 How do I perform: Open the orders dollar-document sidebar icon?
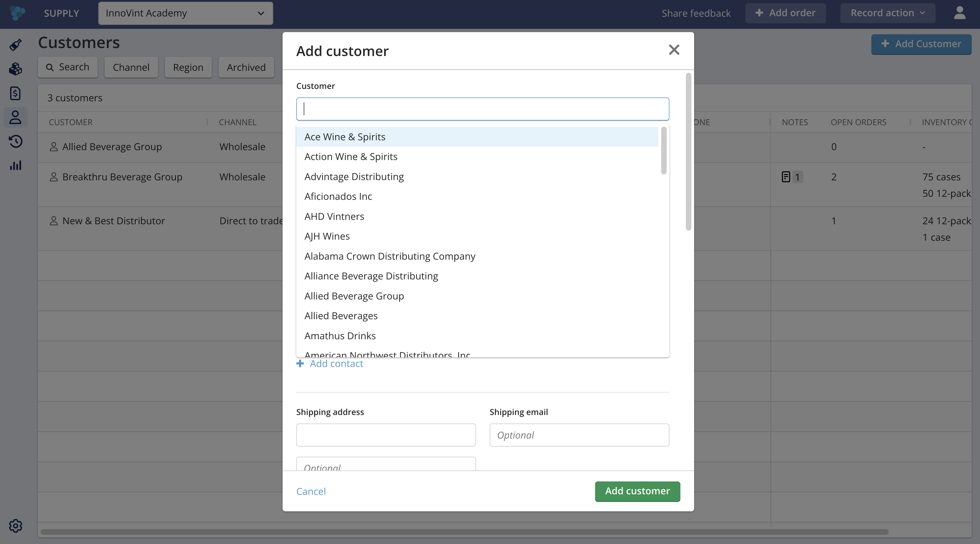[16, 93]
